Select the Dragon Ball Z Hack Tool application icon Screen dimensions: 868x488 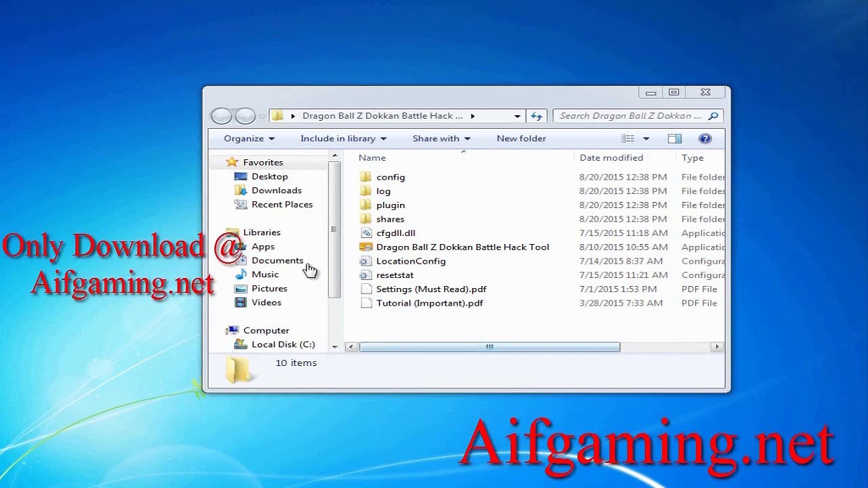click(366, 247)
